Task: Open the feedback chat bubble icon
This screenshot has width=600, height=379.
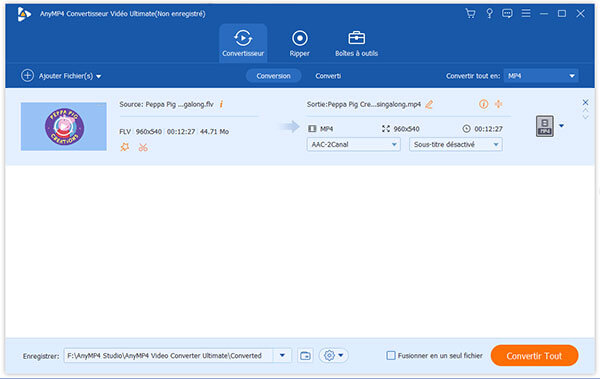Action: click(x=507, y=14)
